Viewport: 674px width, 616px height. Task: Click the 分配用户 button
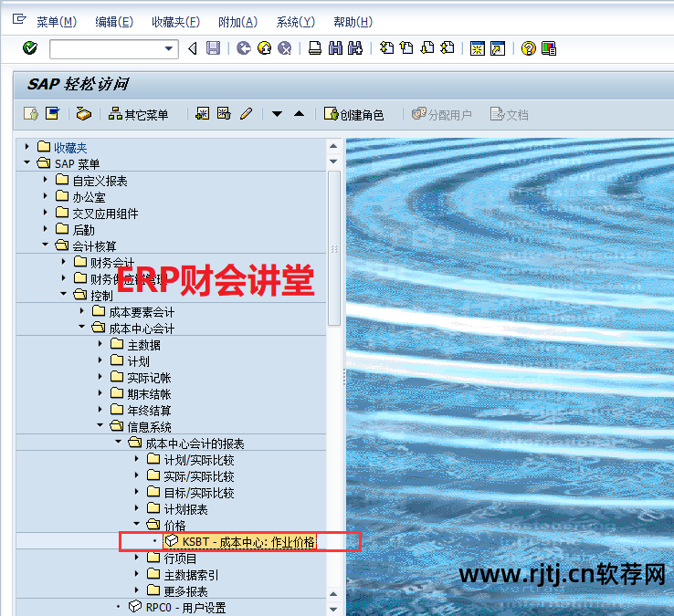441,115
